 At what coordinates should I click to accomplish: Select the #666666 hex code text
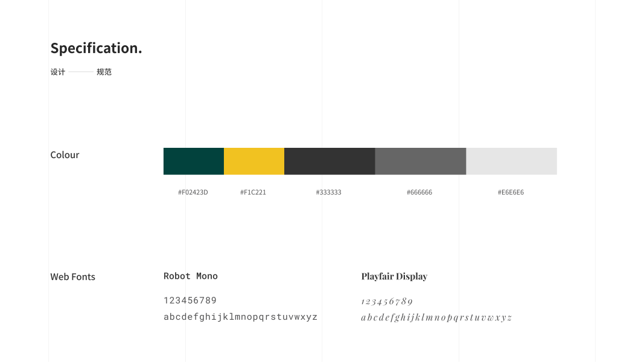419,192
